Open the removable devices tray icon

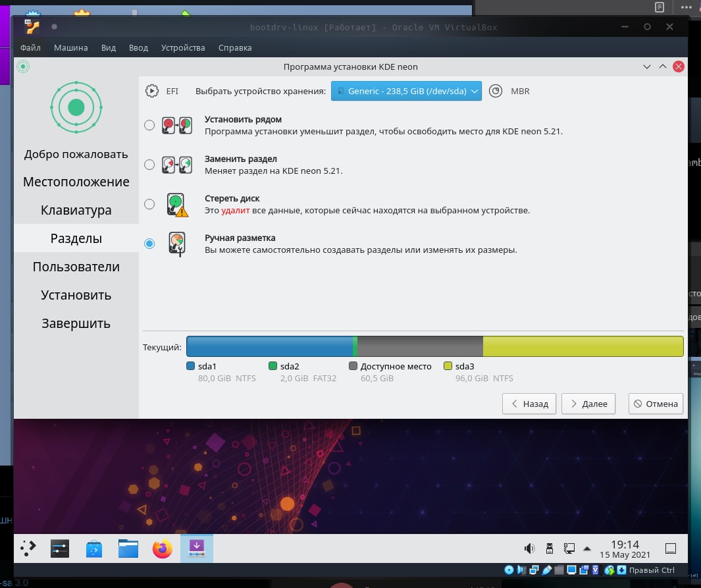tap(550, 548)
